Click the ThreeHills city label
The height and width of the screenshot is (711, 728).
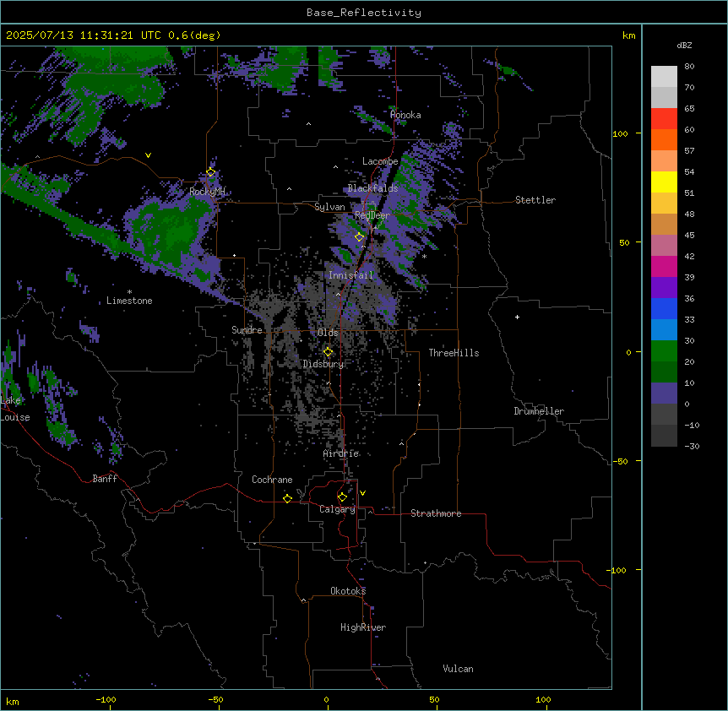(454, 353)
